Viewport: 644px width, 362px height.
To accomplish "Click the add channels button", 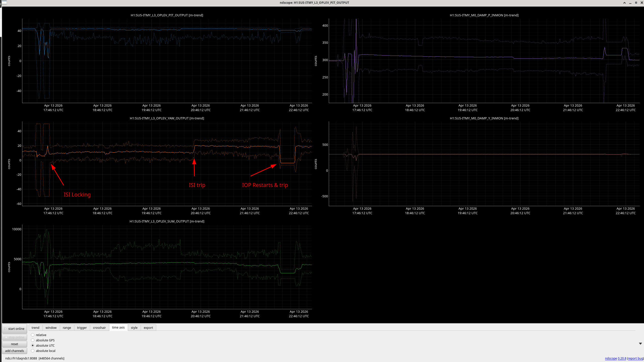I will click(x=15, y=351).
